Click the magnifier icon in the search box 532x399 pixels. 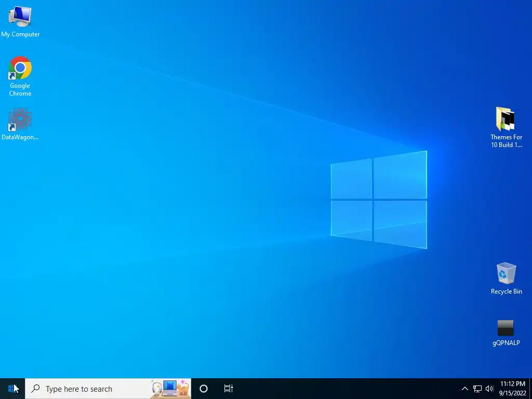click(x=35, y=389)
